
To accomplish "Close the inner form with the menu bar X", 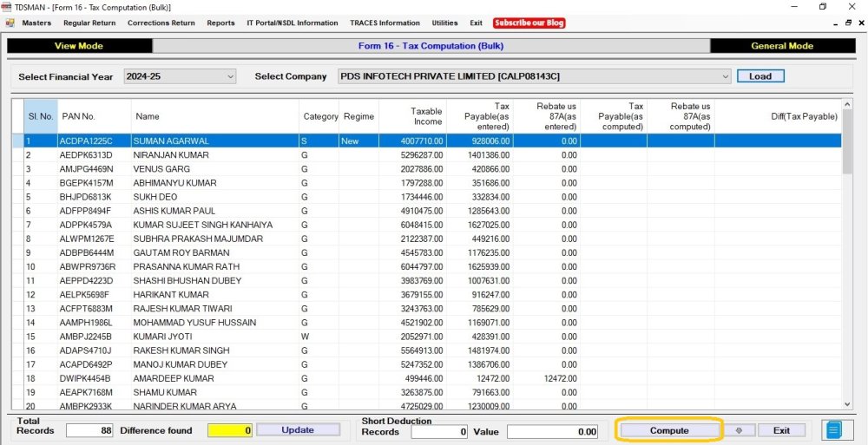I will 861,23.
